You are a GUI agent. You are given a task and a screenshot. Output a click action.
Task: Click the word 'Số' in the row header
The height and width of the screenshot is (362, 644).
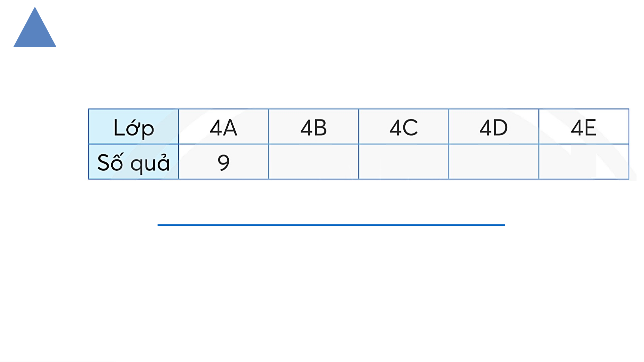point(110,162)
